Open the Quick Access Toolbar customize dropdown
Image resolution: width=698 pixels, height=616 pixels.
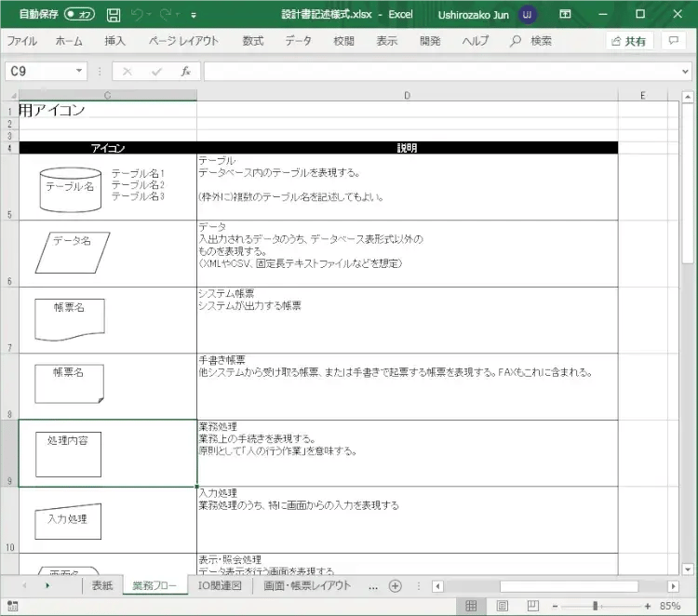[193, 15]
